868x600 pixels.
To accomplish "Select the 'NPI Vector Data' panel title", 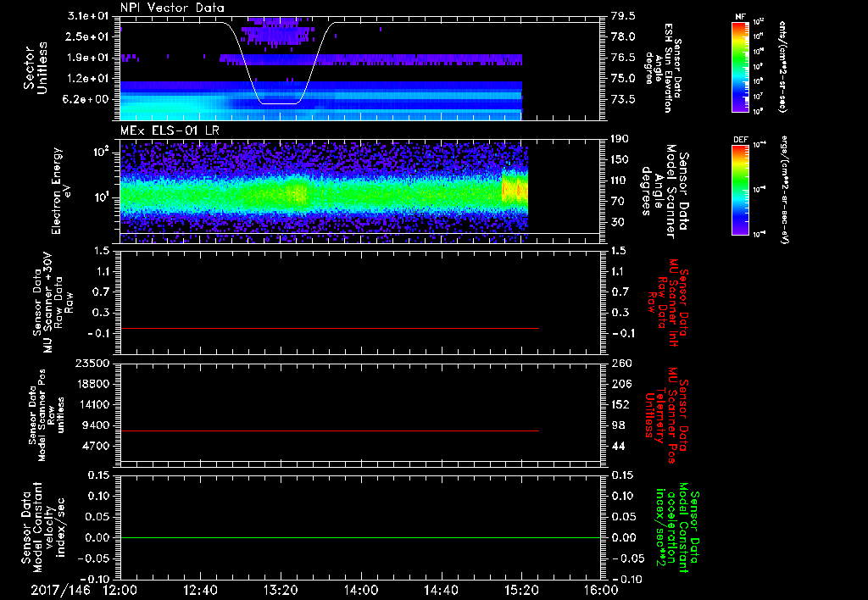I will pos(173,8).
